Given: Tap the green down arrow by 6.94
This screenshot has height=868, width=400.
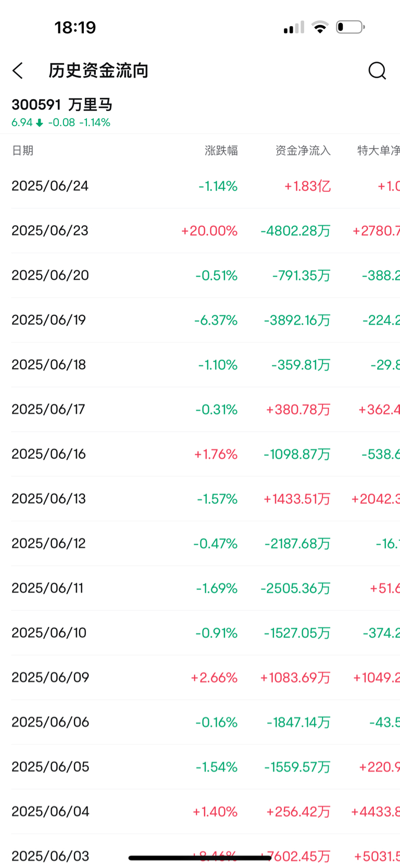Looking at the screenshot, I should pos(40,123).
